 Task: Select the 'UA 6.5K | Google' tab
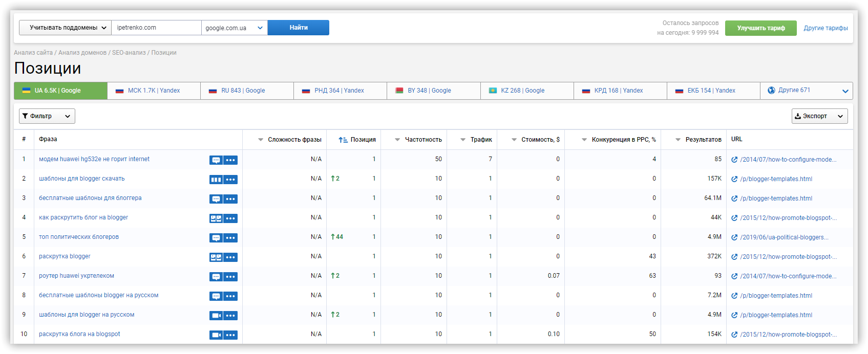click(60, 91)
